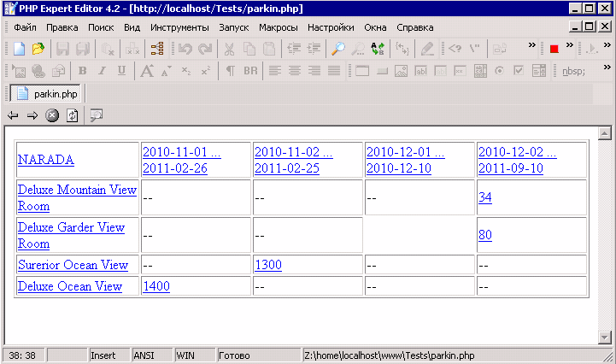
Task: Insert a non-breaking space with nbsp;
Action: [x=573, y=72]
